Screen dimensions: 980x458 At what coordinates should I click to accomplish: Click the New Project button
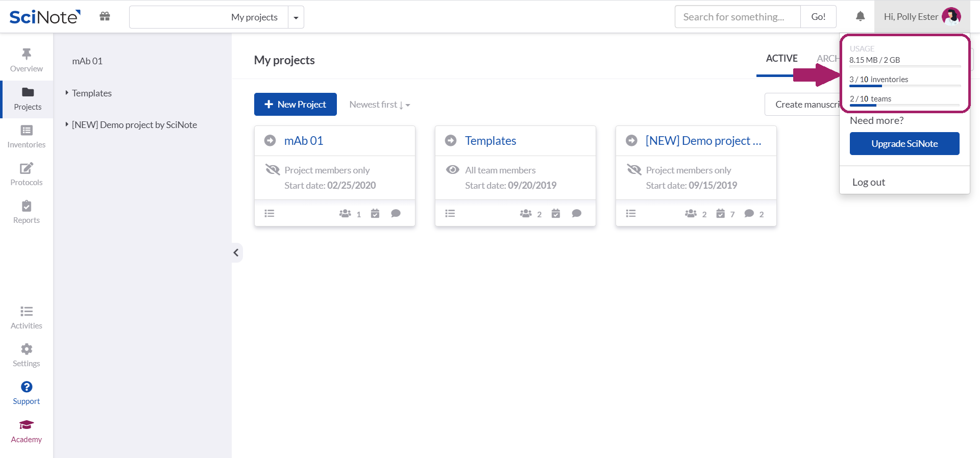296,104
